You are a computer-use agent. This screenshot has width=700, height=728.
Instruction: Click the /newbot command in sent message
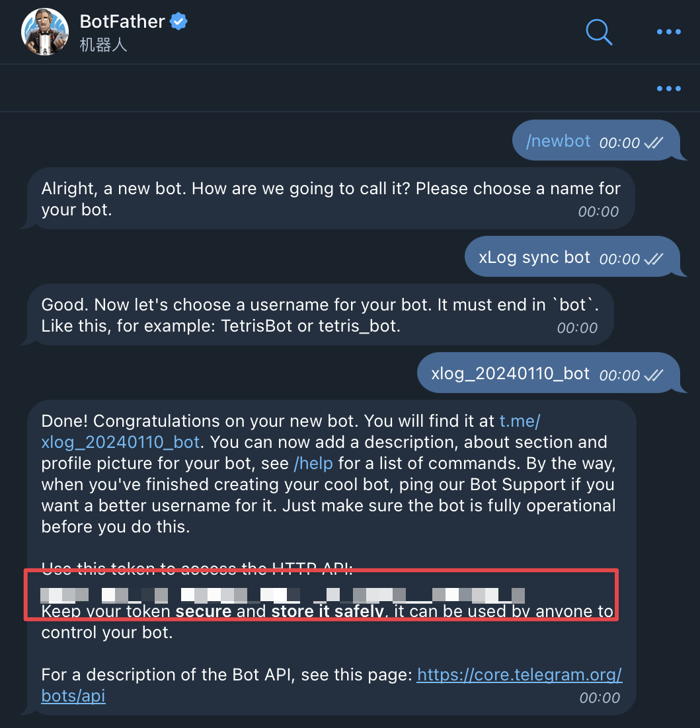[x=558, y=141]
